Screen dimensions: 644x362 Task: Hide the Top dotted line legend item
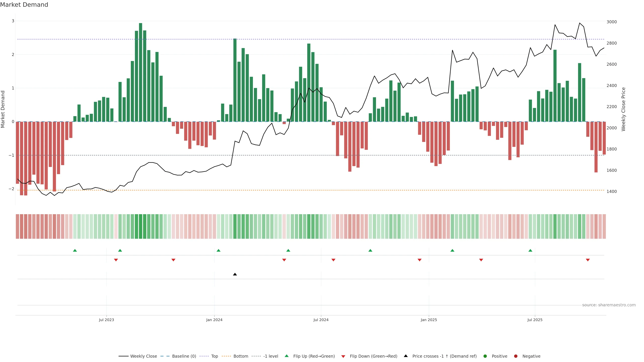point(214,356)
